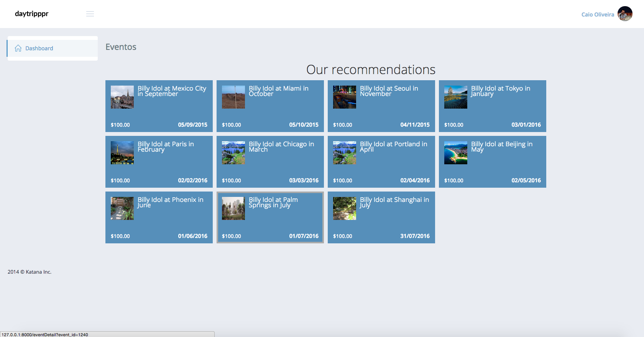The width and height of the screenshot is (644, 337).
Task: Open Billy Idol at Tokyo in January title
Action: pyautogui.click(x=501, y=91)
